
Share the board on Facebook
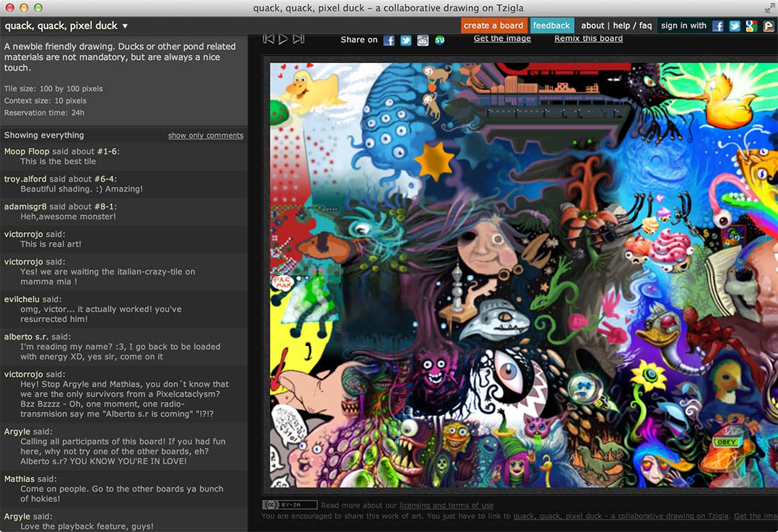point(389,40)
